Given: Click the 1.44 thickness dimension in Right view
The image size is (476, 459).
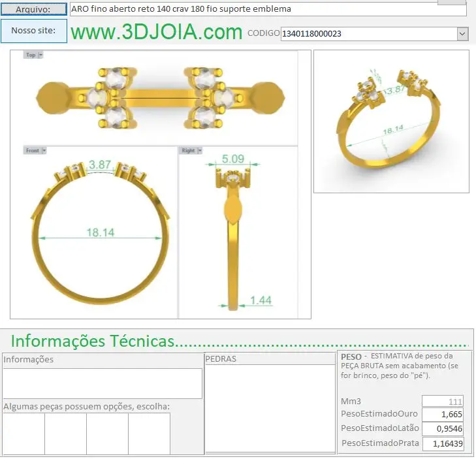Looking at the screenshot, I should 261,300.
